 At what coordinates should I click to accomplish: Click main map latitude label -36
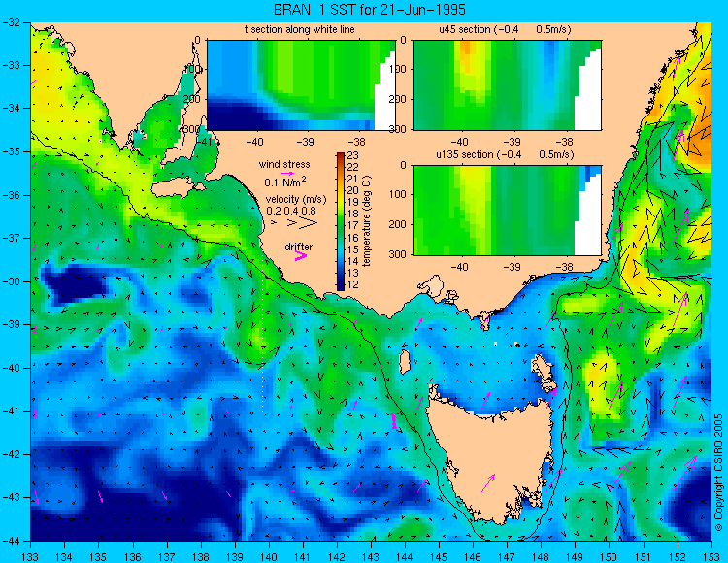click(x=11, y=195)
